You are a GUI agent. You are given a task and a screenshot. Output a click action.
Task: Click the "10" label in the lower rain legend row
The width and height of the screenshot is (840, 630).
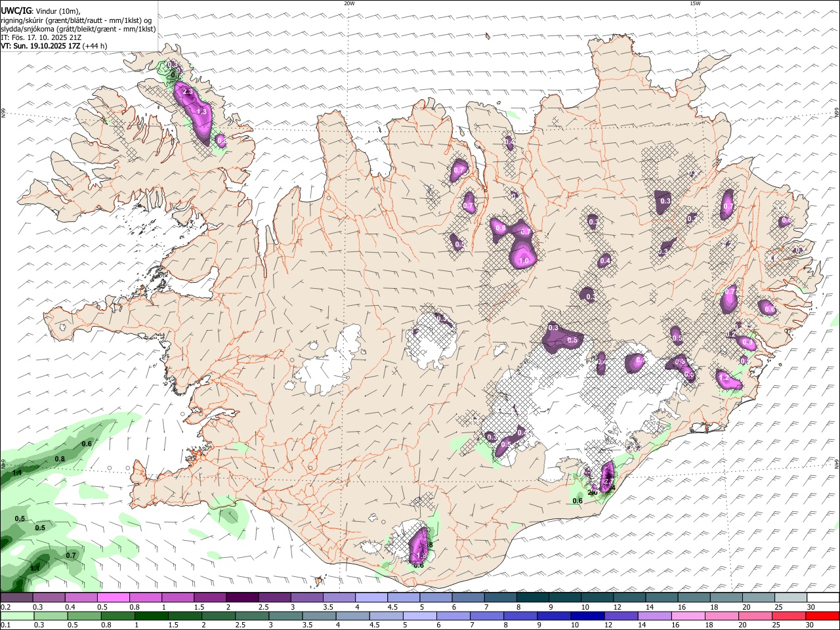coord(575,625)
